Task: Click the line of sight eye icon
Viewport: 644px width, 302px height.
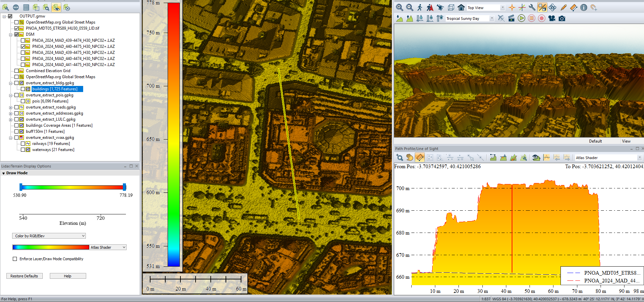Action: click(x=536, y=157)
